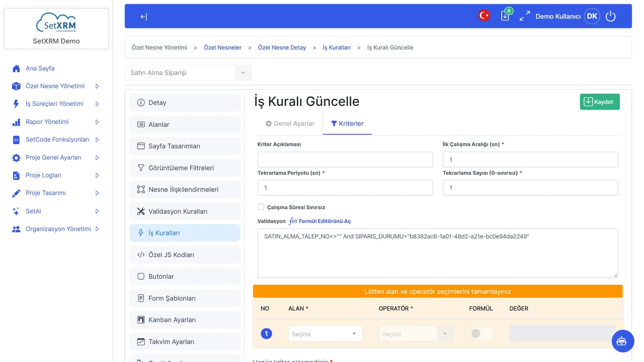The height and width of the screenshot is (362, 644).
Task: Save with the Kaydet button
Action: pos(599,102)
